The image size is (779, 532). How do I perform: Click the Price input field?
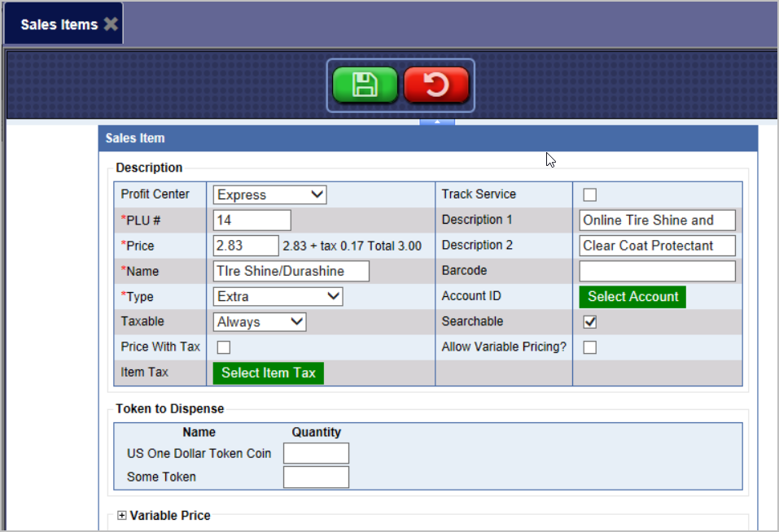click(x=246, y=246)
